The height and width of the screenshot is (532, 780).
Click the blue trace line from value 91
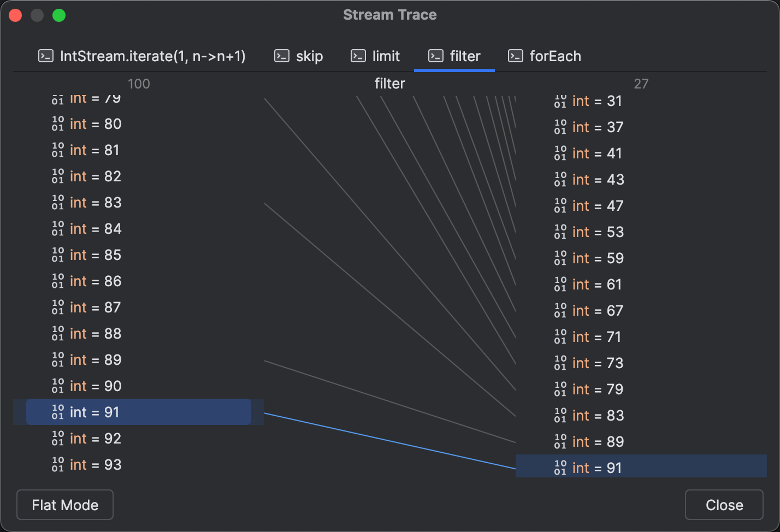pyautogui.click(x=391, y=440)
